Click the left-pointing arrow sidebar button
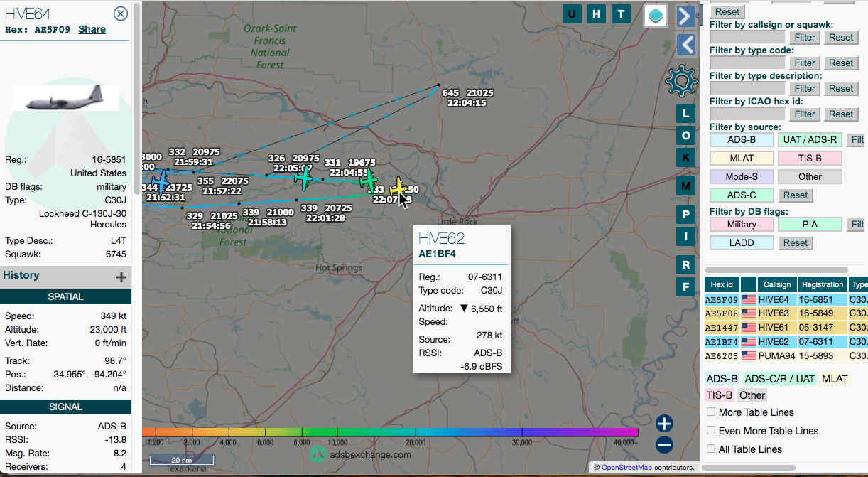The image size is (868, 477). [x=685, y=45]
